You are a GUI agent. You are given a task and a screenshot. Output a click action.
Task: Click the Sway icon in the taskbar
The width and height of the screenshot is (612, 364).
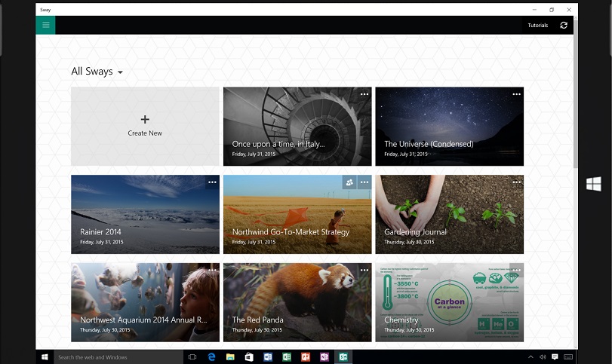343,357
